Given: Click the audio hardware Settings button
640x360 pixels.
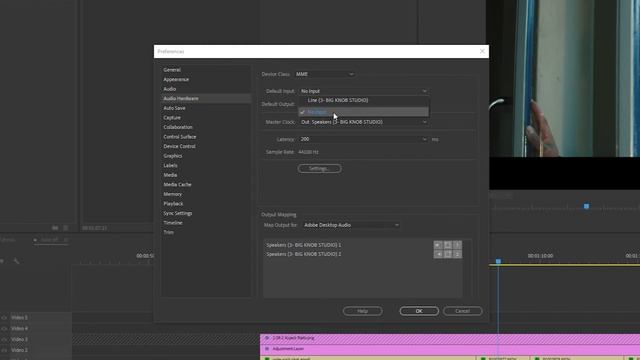Looking at the screenshot, I should [320, 169].
